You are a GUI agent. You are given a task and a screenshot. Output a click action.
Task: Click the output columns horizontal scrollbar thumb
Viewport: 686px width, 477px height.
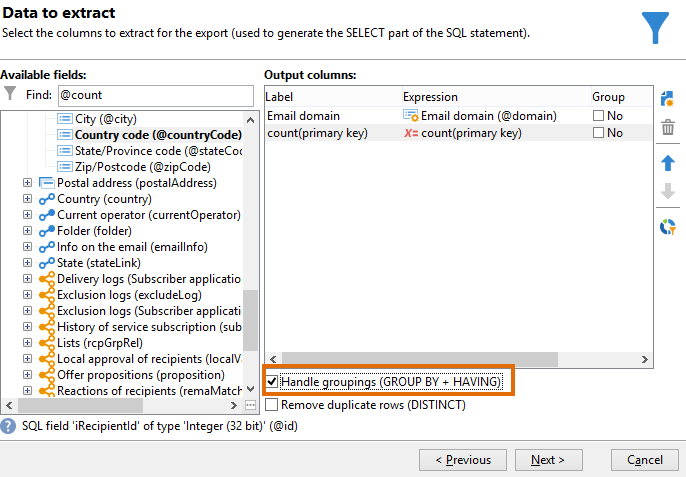tap(420, 359)
